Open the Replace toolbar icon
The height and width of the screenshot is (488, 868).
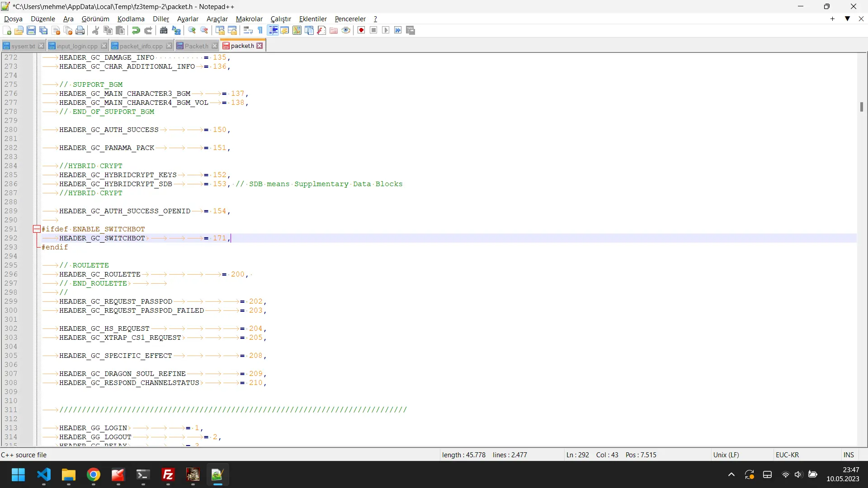point(176,30)
